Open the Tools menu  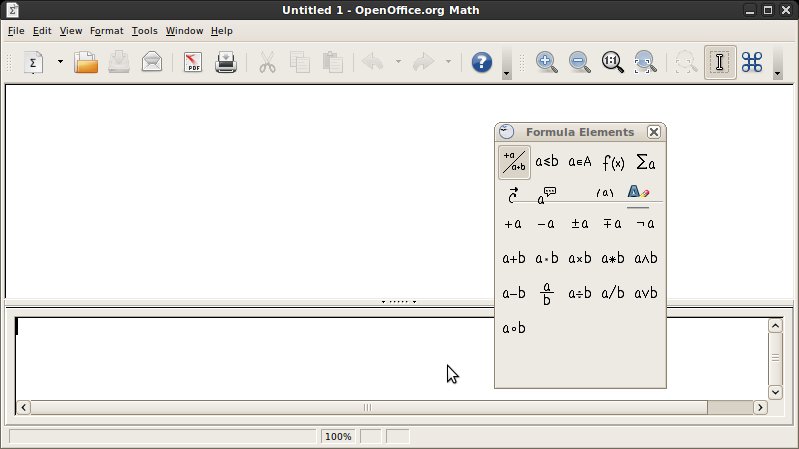[x=145, y=31]
